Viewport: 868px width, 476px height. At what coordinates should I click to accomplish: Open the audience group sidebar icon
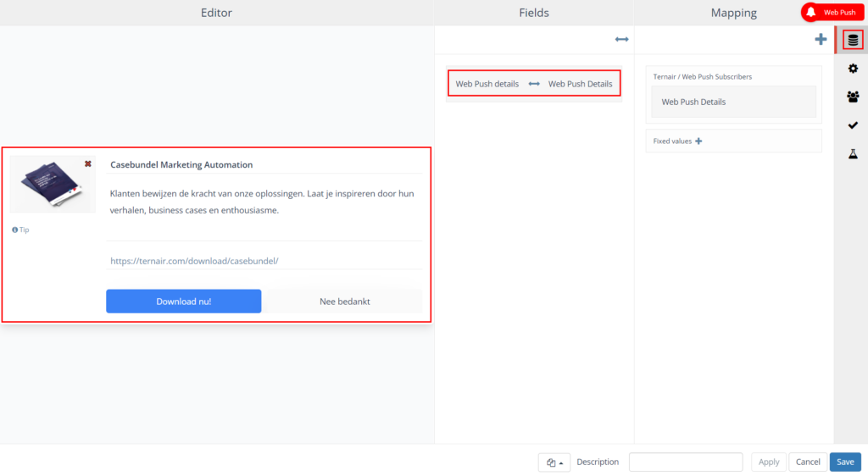[x=853, y=97]
